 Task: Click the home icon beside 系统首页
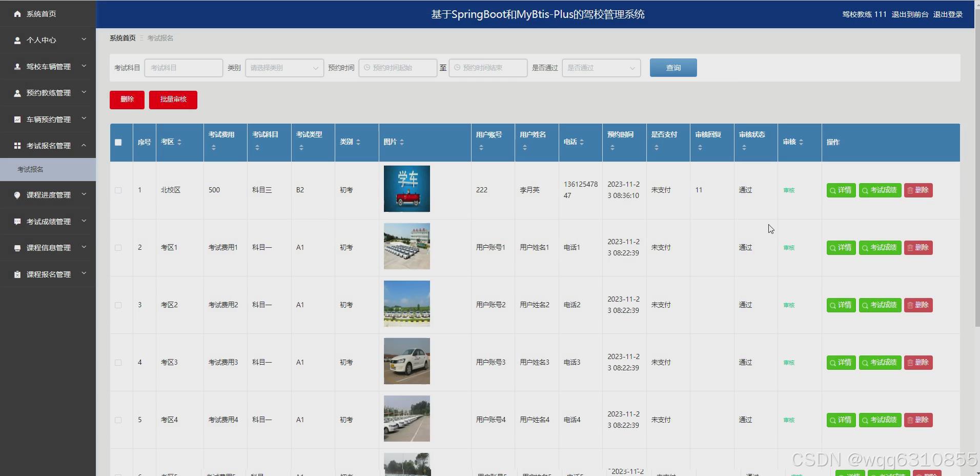pos(17,14)
